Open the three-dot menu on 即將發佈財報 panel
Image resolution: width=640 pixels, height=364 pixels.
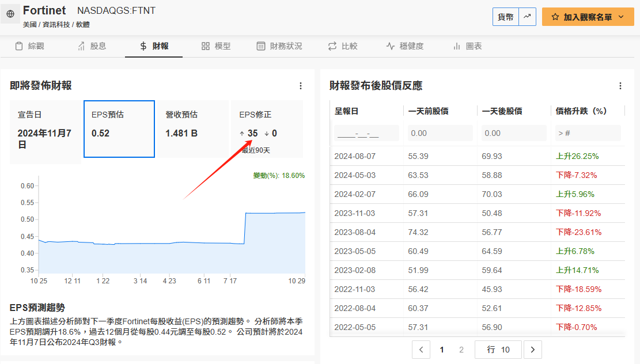pos(301,86)
